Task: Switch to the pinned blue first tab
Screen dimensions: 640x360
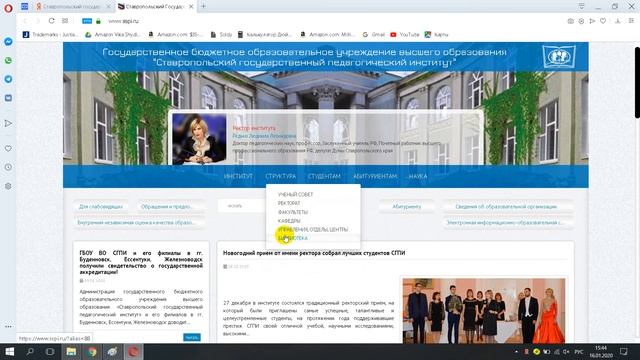Action: click(x=24, y=6)
